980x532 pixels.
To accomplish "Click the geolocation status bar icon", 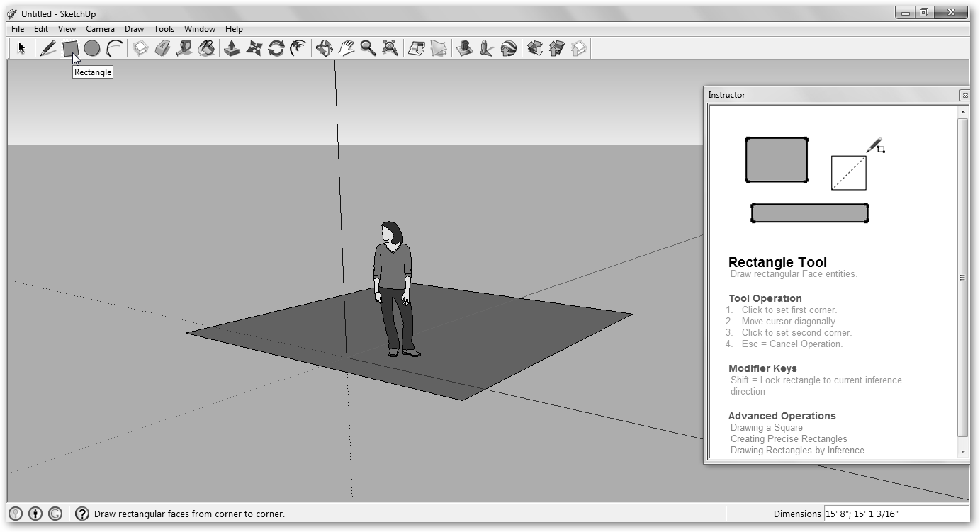I will pos(15,514).
